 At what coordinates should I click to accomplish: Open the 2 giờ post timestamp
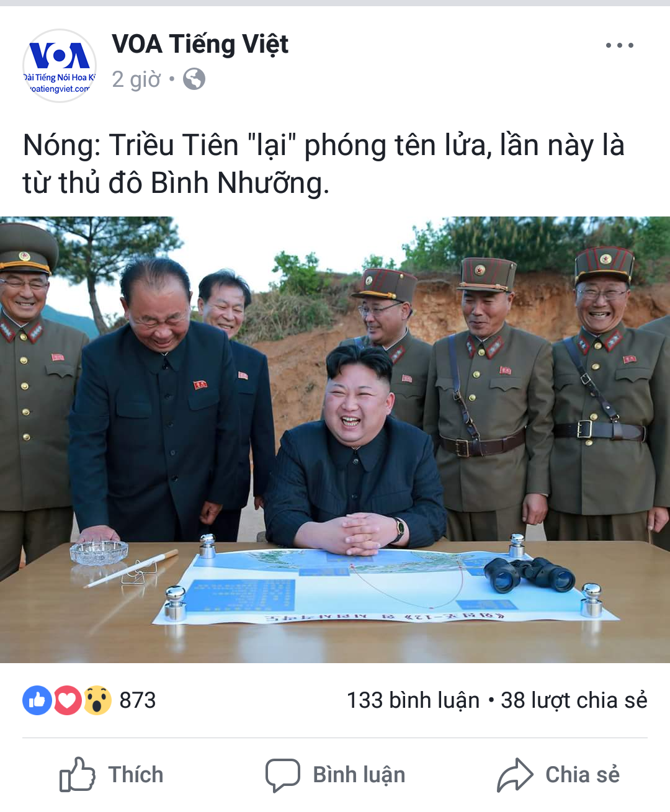(136, 79)
